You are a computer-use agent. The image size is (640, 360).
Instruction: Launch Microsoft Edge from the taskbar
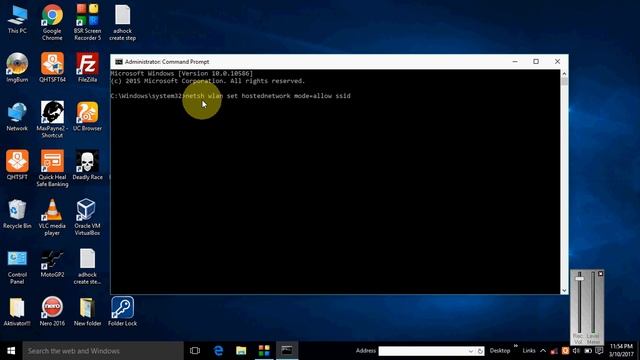pos(218,351)
